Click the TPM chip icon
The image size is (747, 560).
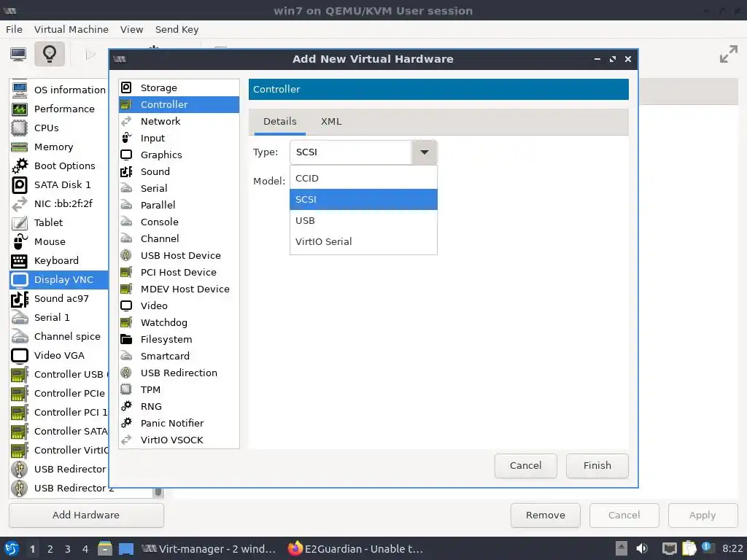[x=126, y=389]
